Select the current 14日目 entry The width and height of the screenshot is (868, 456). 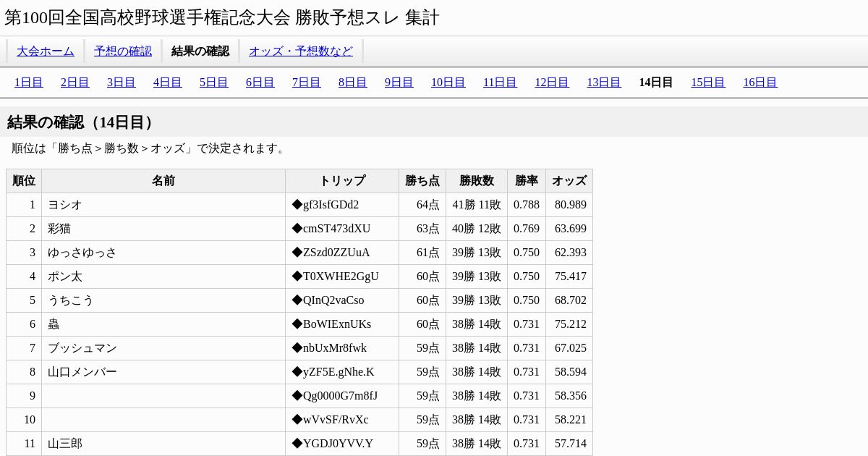[x=656, y=82]
